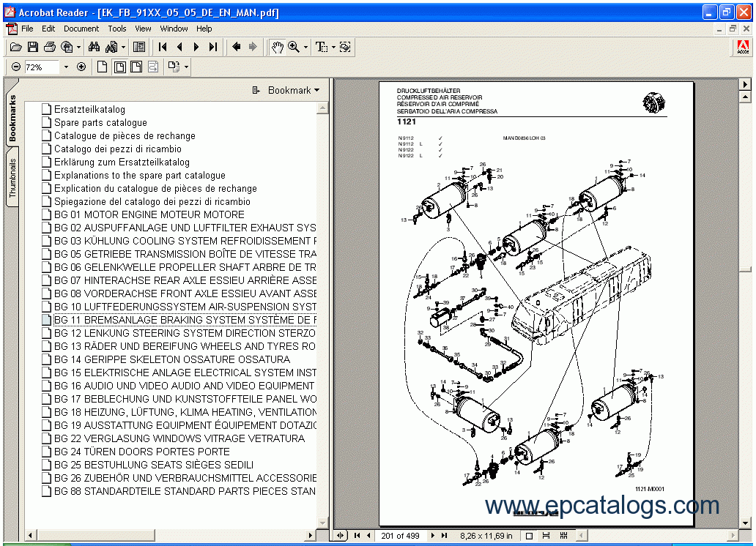The width and height of the screenshot is (756, 546).
Task: Select Single Page layout in status bar
Action: click(x=530, y=536)
